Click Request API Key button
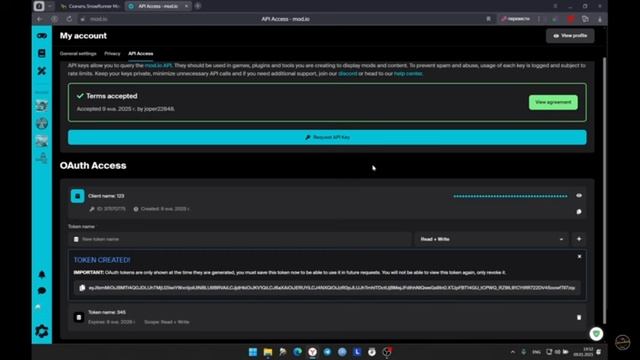Image resolution: width=640 pixels, height=360 pixels. (x=327, y=138)
